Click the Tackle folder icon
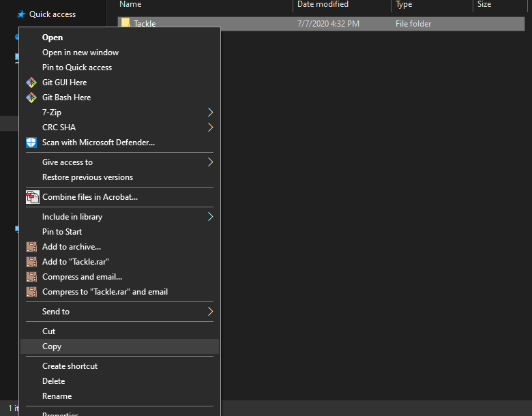Screen dimensions: 532x416 tap(125, 23)
